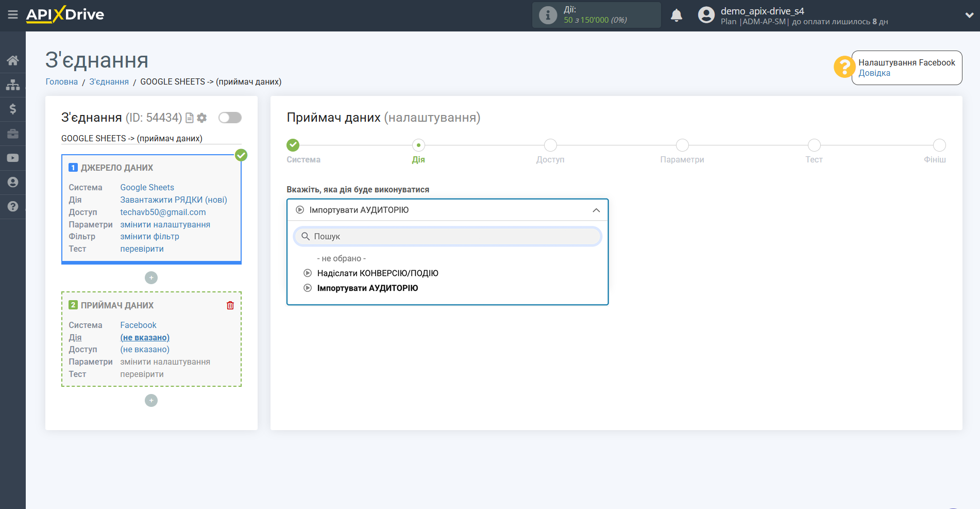The width and height of the screenshot is (980, 509).
Task: Add a step after the data receiver
Action: pos(151,401)
